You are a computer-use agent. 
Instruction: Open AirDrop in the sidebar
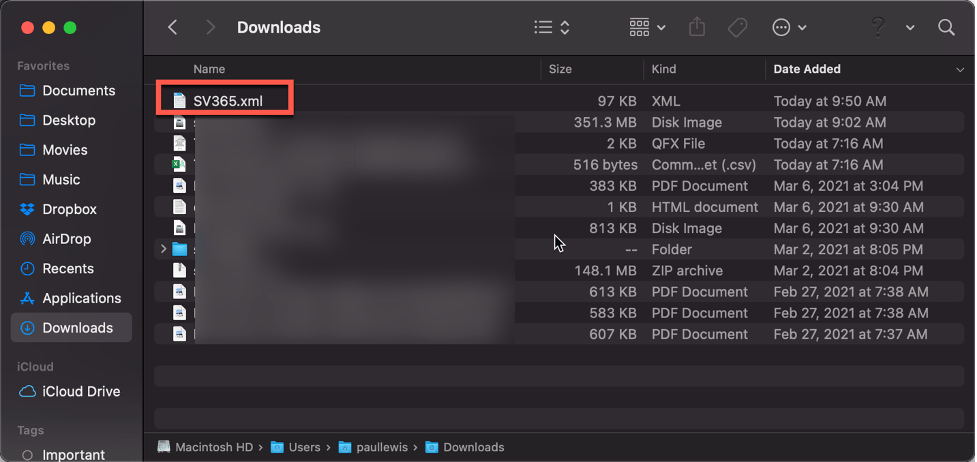point(68,239)
